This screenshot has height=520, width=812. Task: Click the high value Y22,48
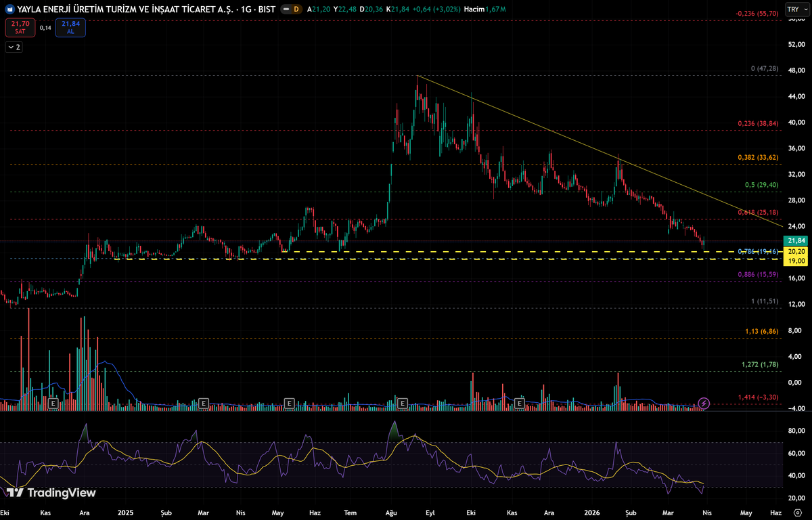345,9
